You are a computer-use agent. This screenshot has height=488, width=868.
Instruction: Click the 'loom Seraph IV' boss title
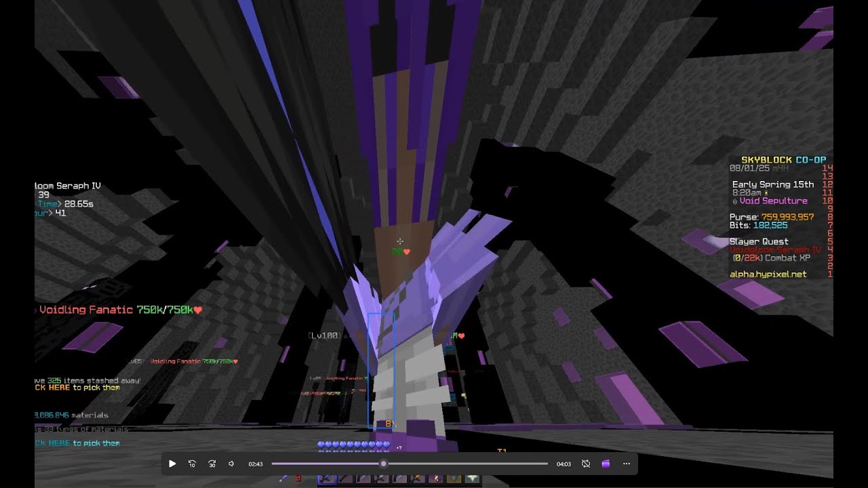pos(68,186)
